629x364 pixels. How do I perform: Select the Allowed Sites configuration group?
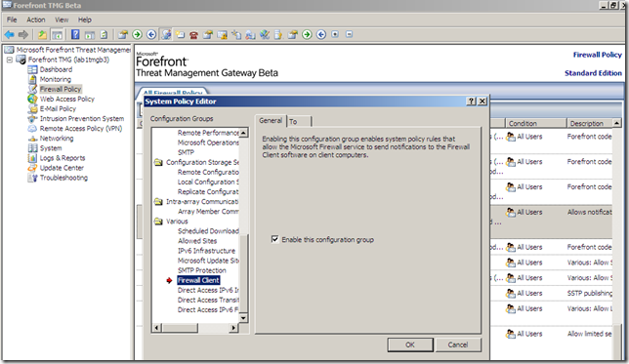(197, 241)
